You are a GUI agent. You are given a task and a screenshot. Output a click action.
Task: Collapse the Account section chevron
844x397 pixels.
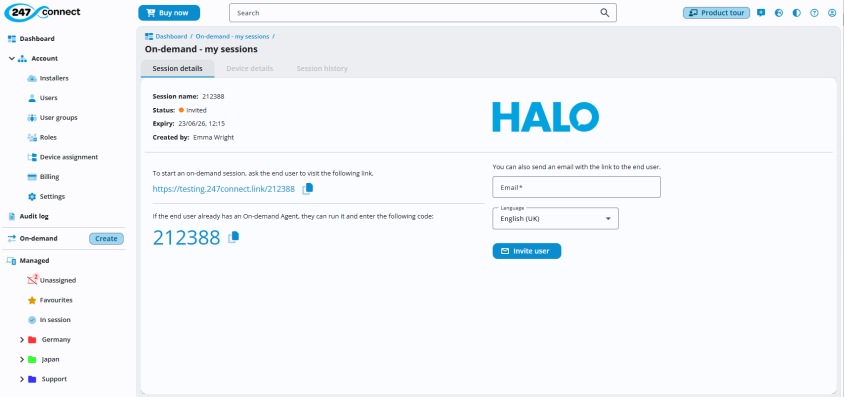[x=11, y=59]
